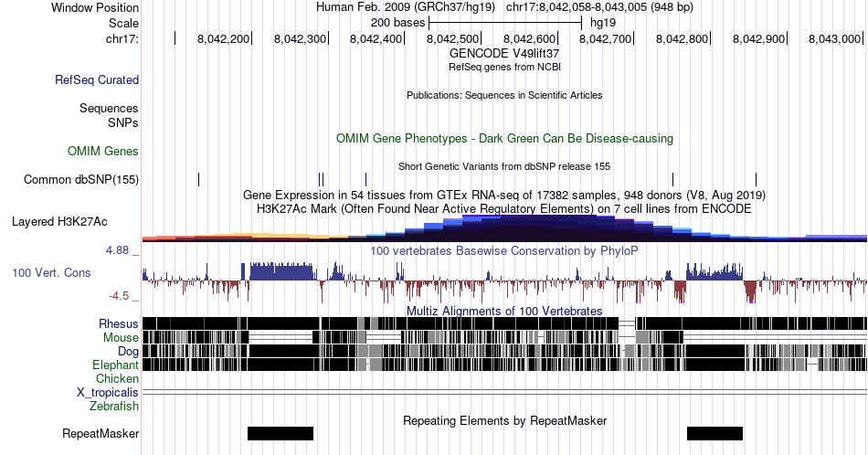Click the Rhesus species label
This screenshot has width=868, height=455.
pos(119,323)
